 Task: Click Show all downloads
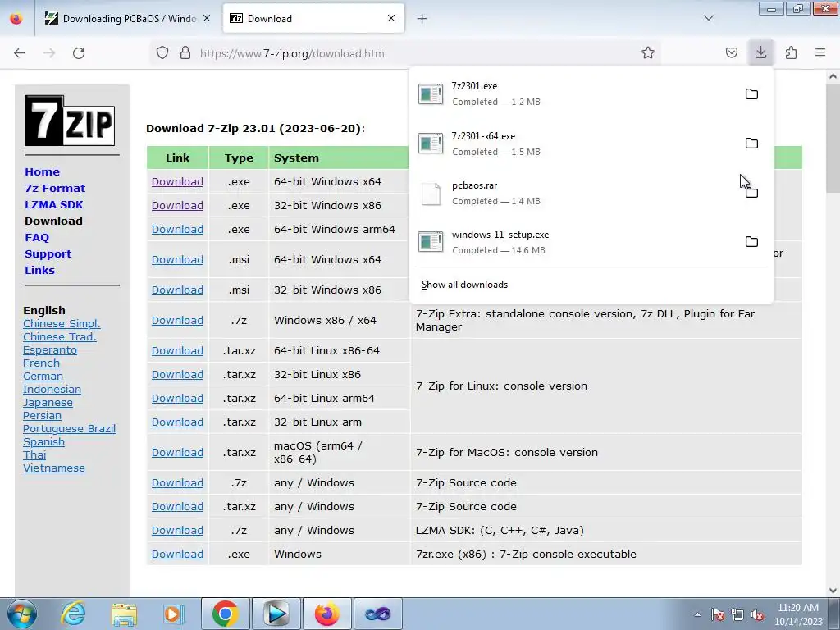(464, 285)
